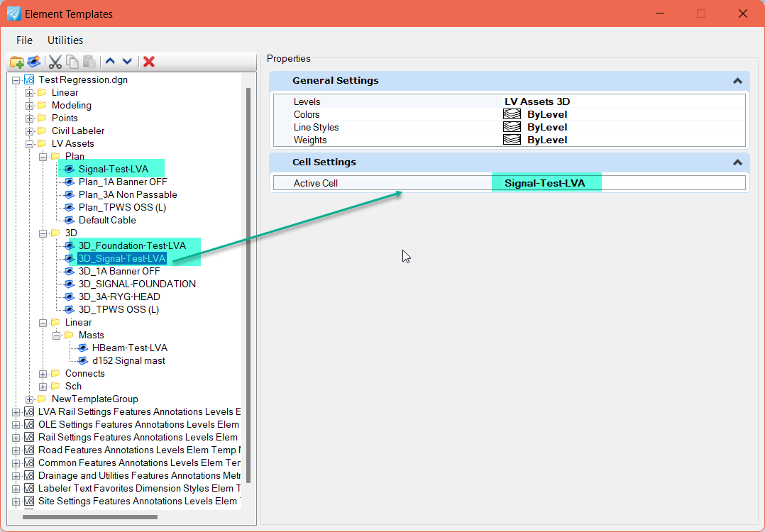Click the New Template toolbar icon
Viewport: 765px width, 532px height.
pyautogui.click(x=33, y=62)
